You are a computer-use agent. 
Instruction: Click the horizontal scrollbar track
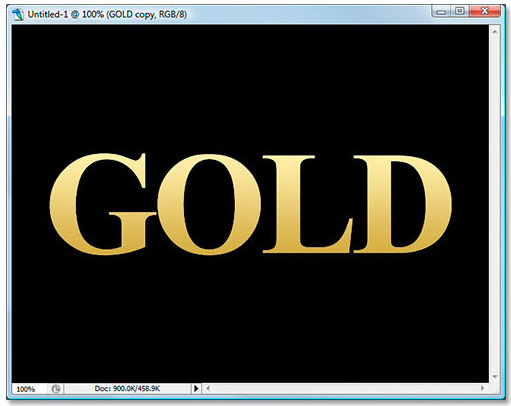coord(345,388)
